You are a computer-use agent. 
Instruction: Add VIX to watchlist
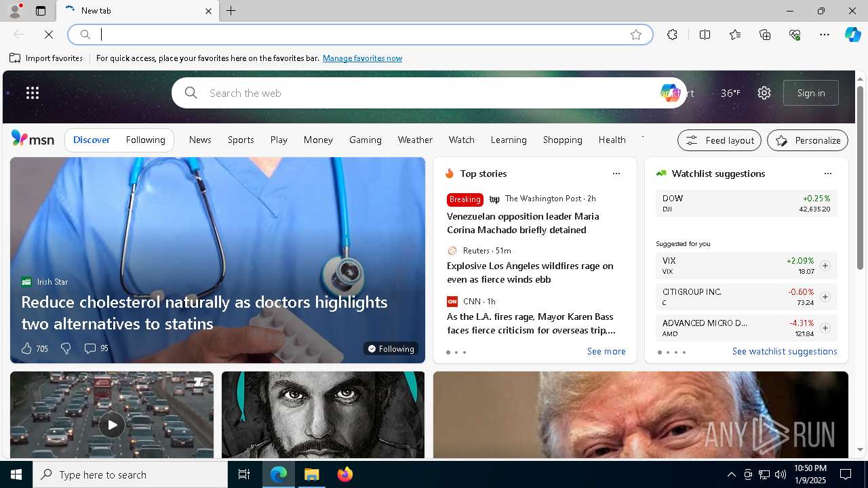click(825, 266)
